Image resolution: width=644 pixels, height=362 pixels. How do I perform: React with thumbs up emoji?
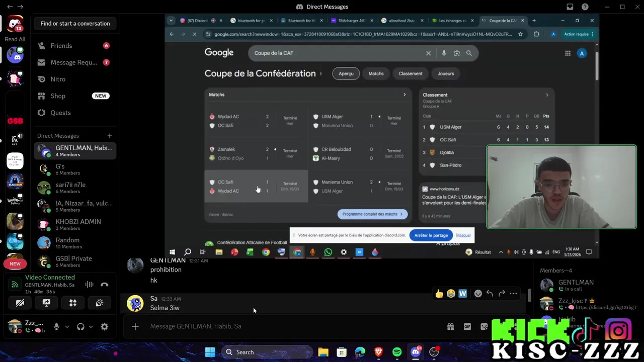(x=440, y=294)
